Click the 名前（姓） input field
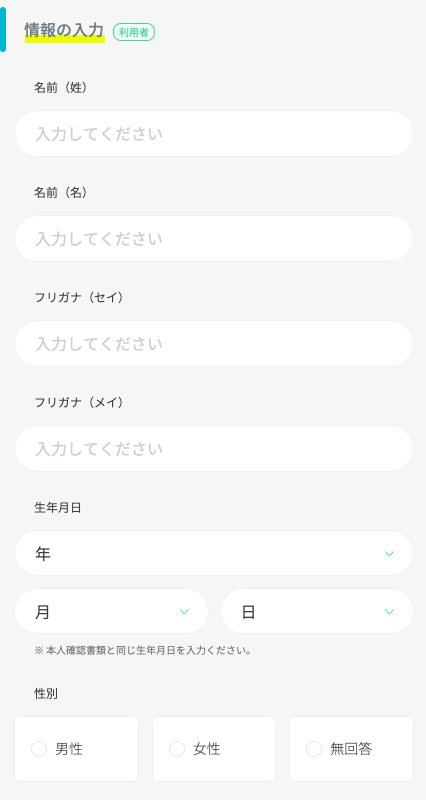Screen dimensions: 426x800 point(214,134)
